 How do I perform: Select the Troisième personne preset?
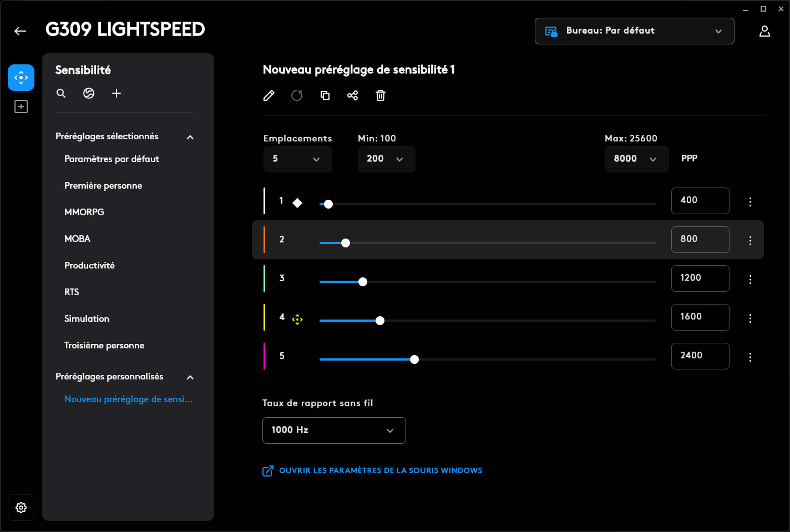point(104,346)
